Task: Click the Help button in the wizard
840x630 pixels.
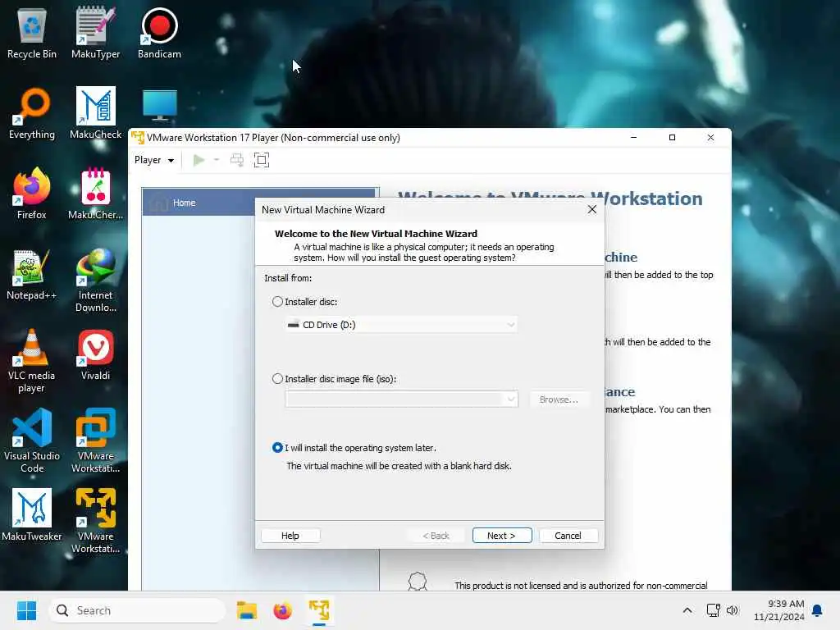Action: (290, 536)
